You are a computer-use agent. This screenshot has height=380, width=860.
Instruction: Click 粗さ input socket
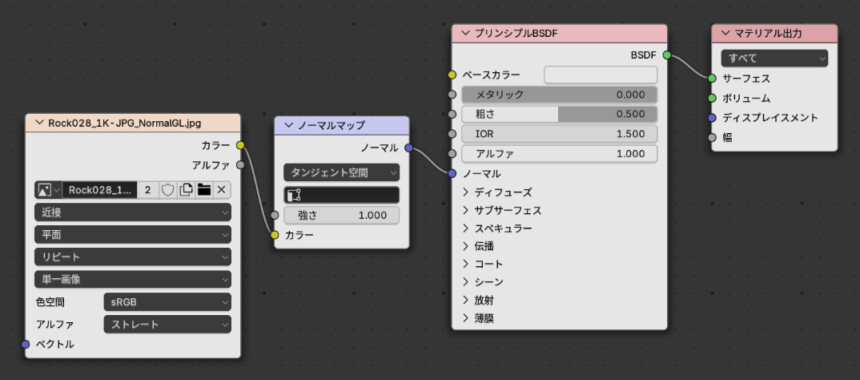point(452,114)
